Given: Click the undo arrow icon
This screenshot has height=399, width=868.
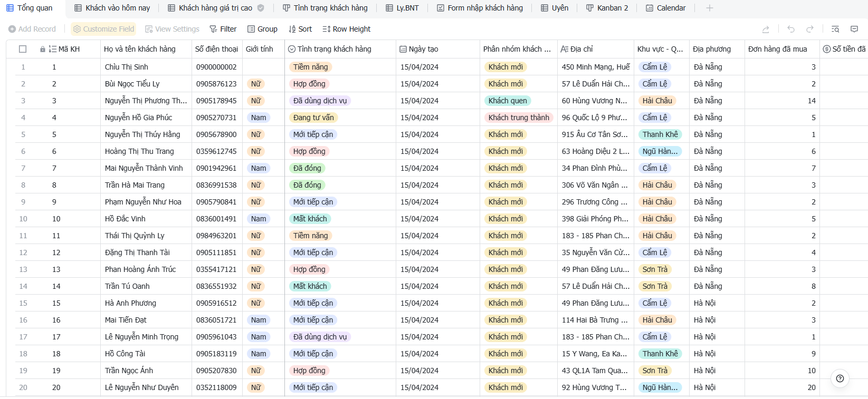Looking at the screenshot, I should tap(791, 29).
